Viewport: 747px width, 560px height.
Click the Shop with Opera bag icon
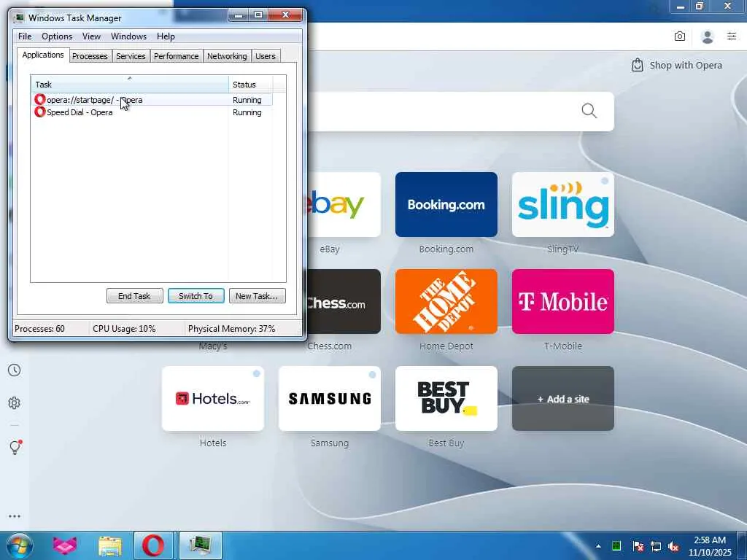[638, 65]
